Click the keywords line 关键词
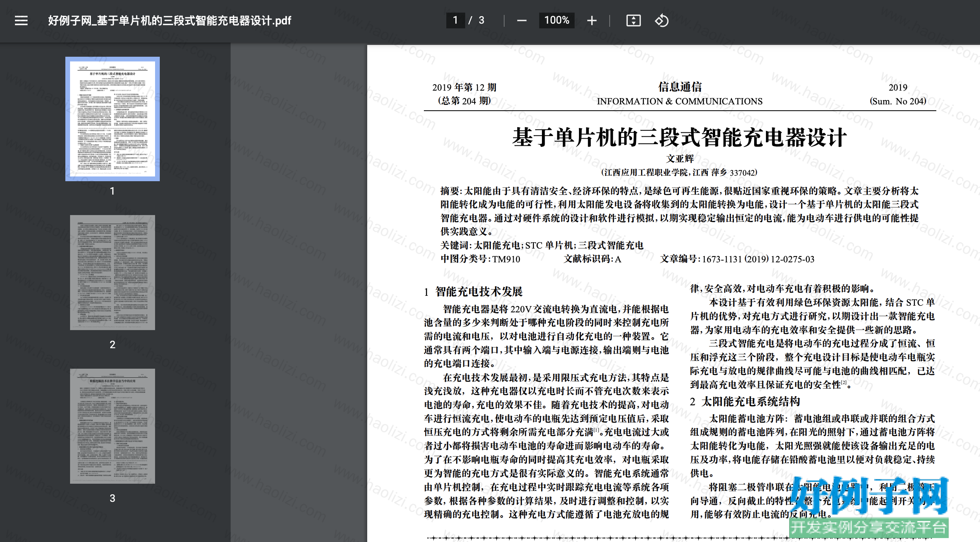The height and width of the screenshot is (542, 980). click(542, 245)
